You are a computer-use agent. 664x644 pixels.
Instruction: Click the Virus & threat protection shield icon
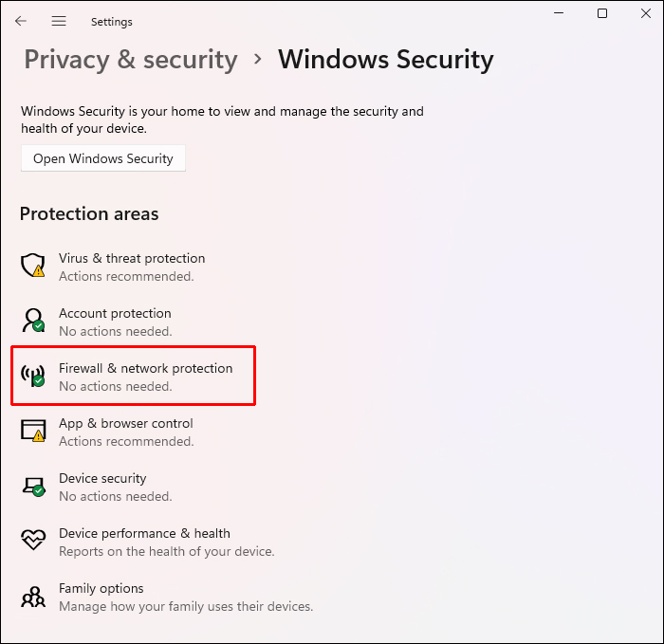click(x=33, y=266)
